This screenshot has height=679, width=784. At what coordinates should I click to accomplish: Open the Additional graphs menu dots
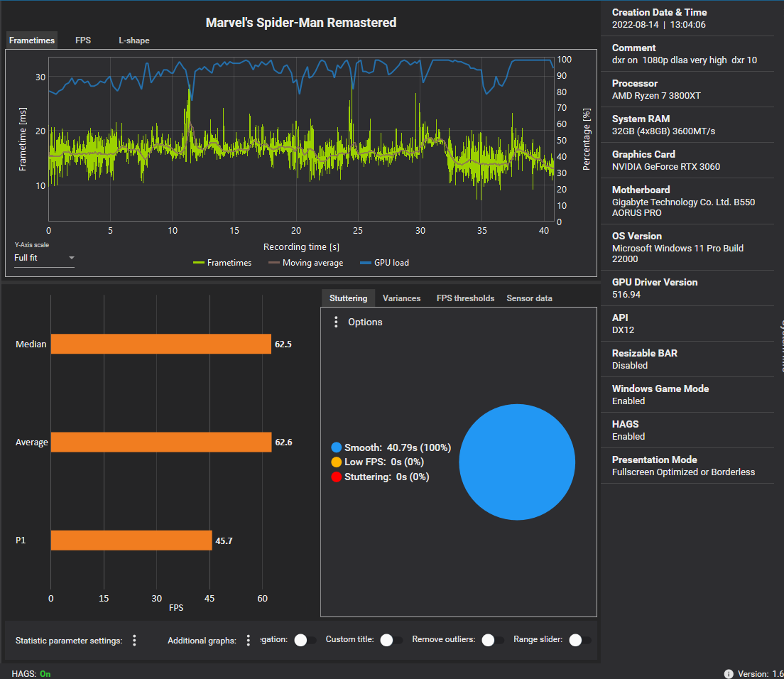pos(249,641)
